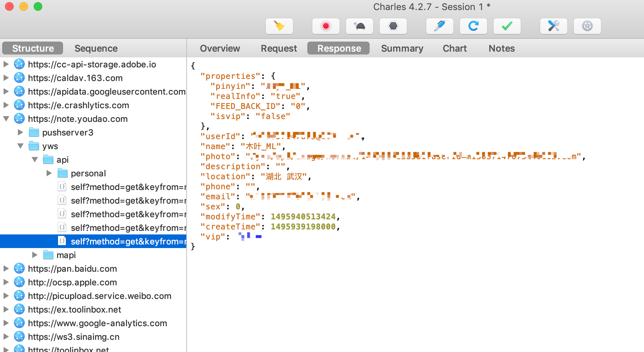This screenshot has height=352, width=644.
Task: Click the "createTime" value 1495939198000
Action: 303,227
